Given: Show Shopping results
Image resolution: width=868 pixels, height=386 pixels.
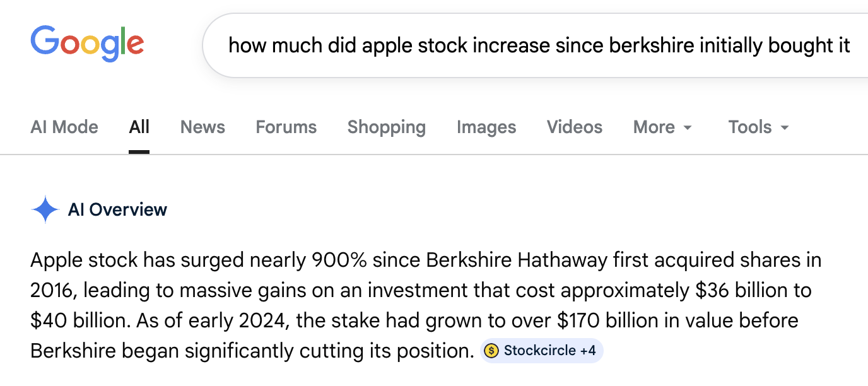Looking at the screenshot, I should point(386,127).
